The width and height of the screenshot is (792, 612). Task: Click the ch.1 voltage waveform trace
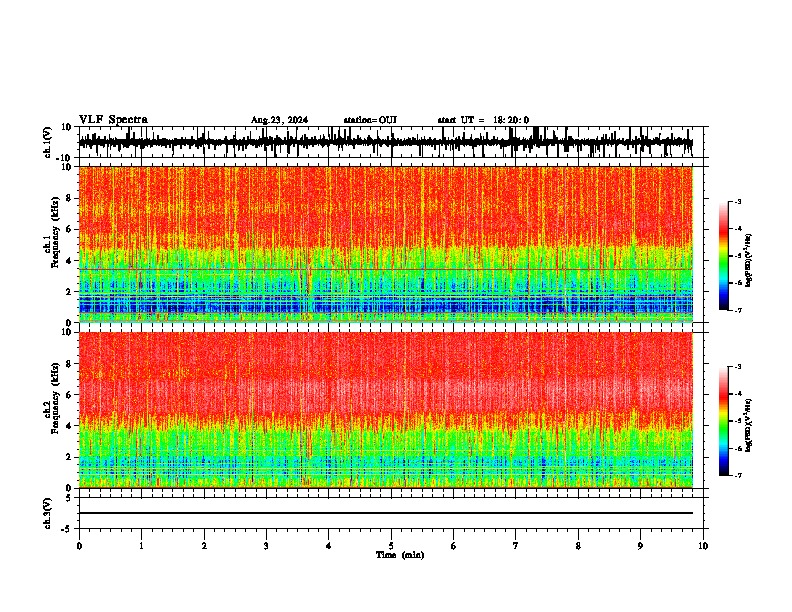tap(386, 142)
